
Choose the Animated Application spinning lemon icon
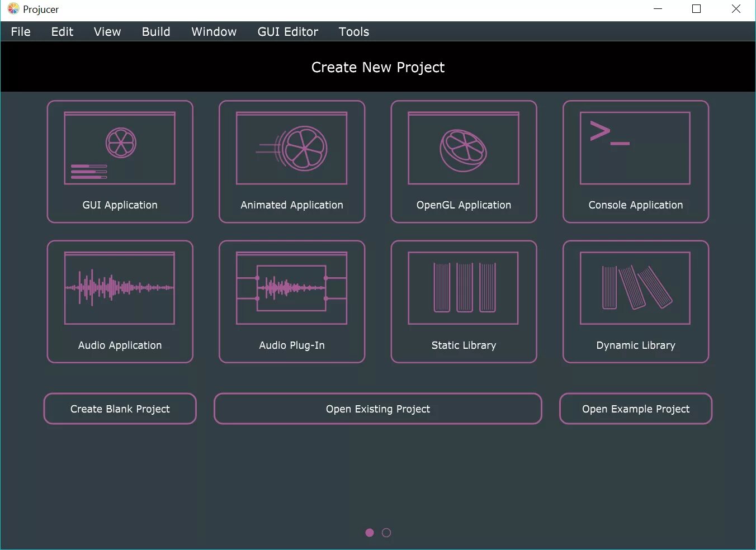[x=292, y=148]
